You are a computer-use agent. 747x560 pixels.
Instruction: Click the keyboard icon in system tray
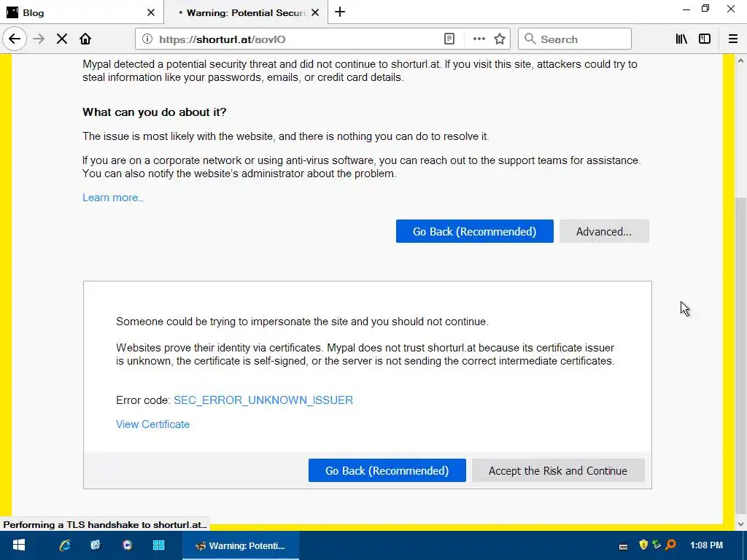[x=623, y=545]
